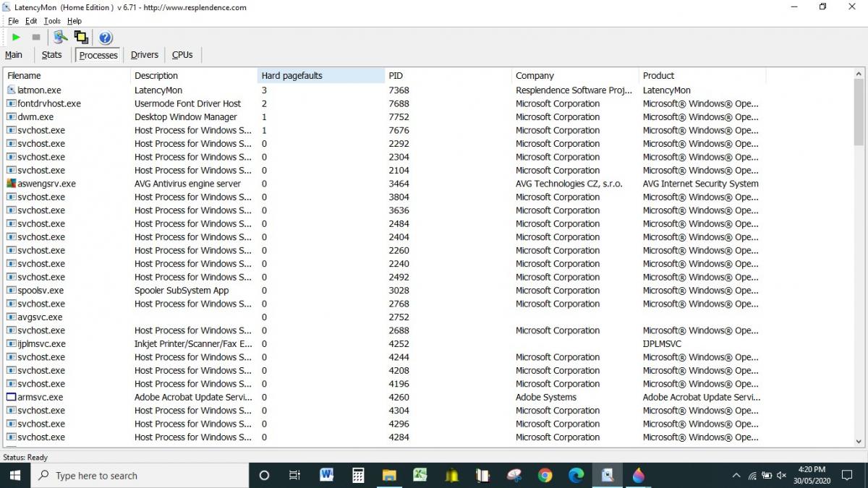Switch to the Drivers tab
This screenshot has height=488, width=868.
(145, 55)
